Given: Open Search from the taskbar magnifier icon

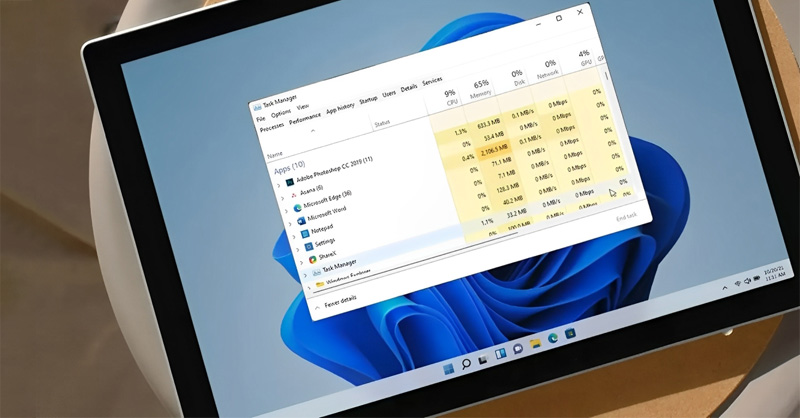Looking at the screenshot, I should [x=466, y=364].
